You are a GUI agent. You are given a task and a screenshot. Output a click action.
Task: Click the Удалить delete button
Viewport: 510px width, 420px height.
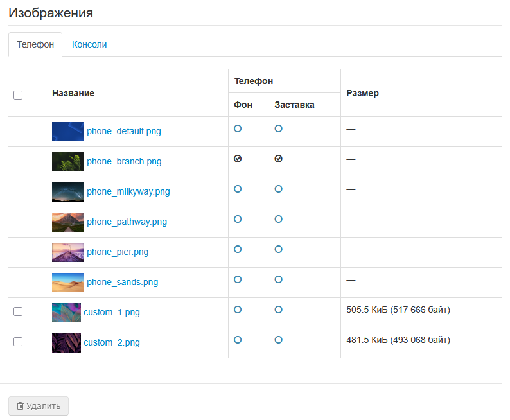tap(38, 406)
